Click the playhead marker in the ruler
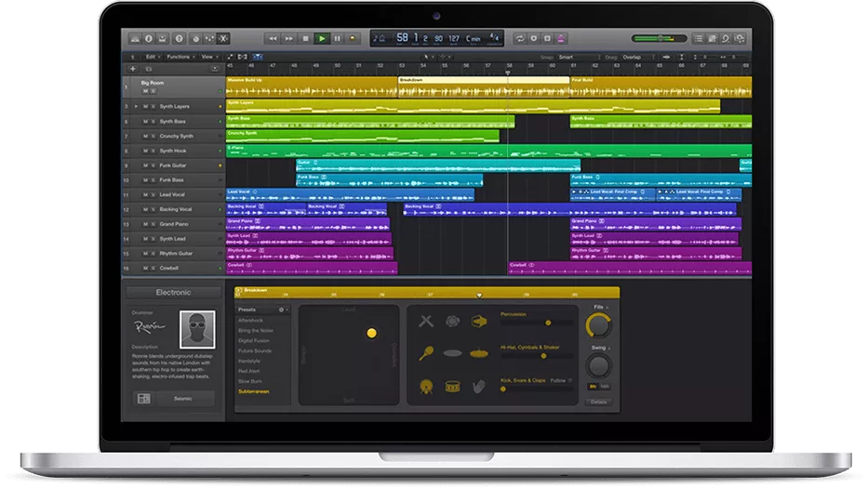This screenshot has width=868, height=488. point(508,73)
